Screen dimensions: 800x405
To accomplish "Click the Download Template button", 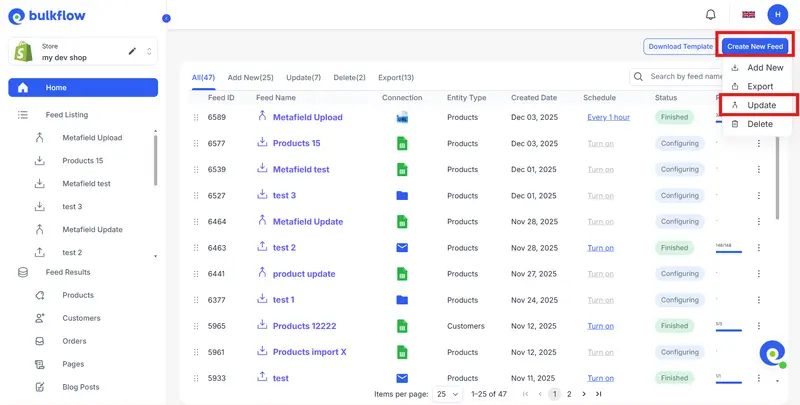I will (681, 46).
